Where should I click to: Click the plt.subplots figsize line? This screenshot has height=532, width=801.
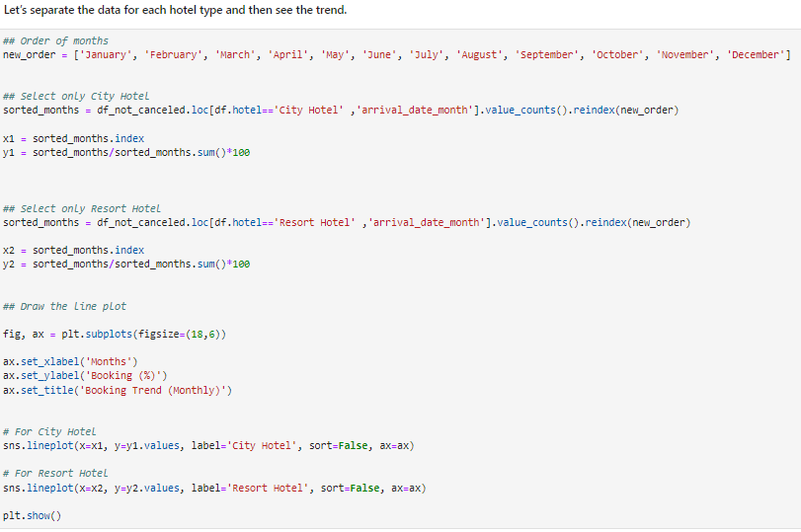(x=115, y=335)
